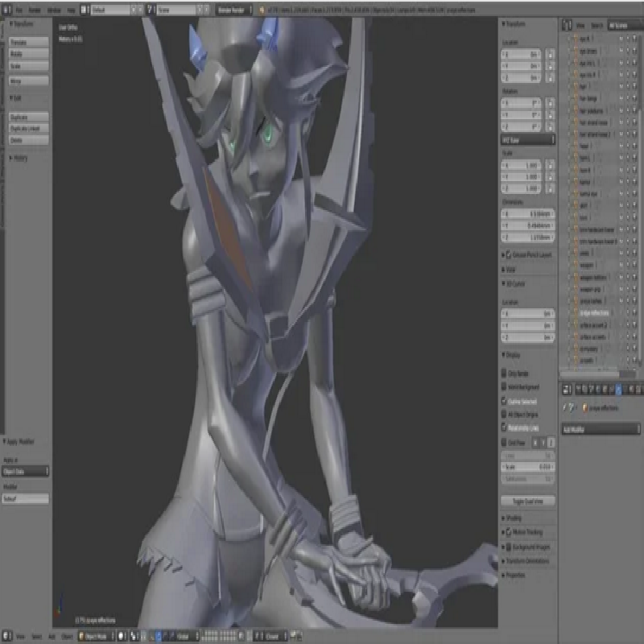Open the Add Modifier dropdown
Viewport: 644px width, 644px height.
point(601,429)
